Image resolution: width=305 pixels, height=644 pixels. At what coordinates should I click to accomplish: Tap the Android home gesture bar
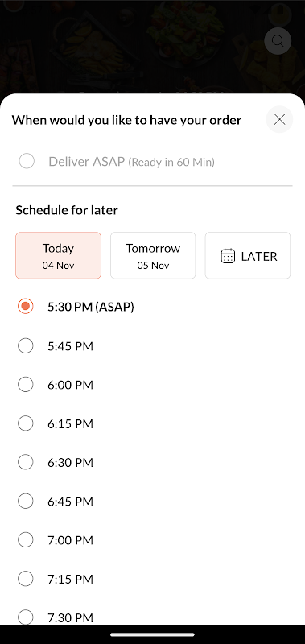click(152, 634)
